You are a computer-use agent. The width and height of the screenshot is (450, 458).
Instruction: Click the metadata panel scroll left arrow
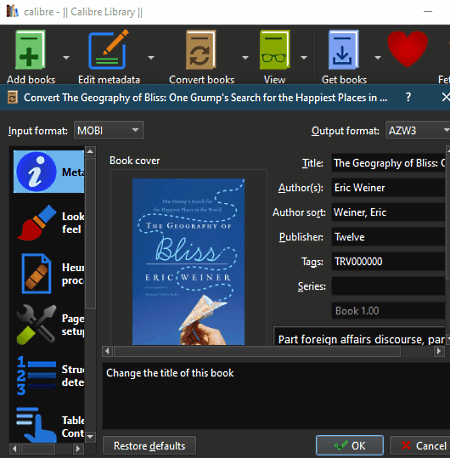[x=107, y=351]
